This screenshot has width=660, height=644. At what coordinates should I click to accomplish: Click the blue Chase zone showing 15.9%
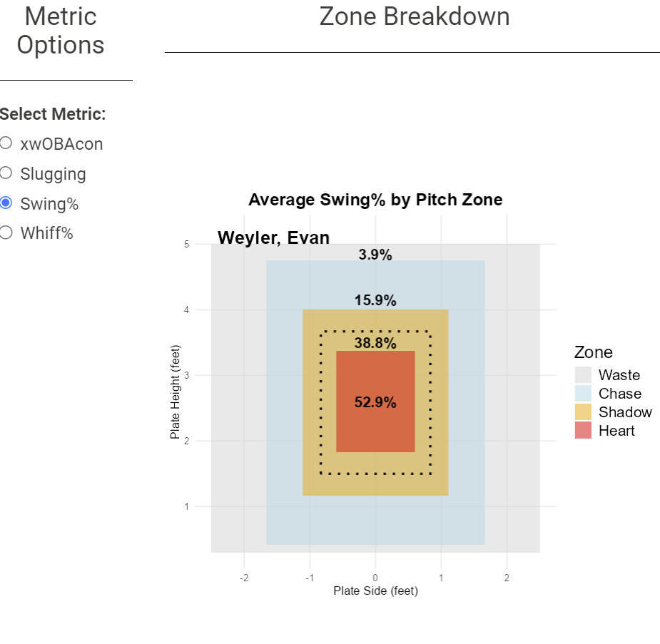[x=375, y=301]
